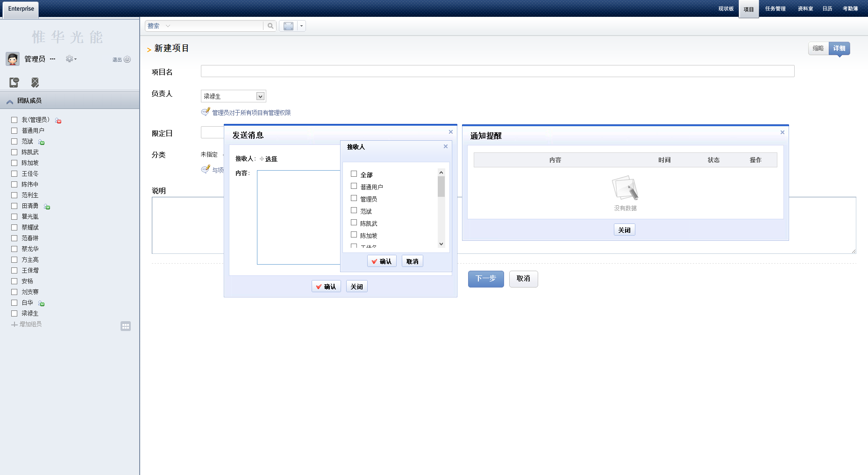The width and height of the screenshot is (868, 475).
Task: Open the 负责人 dropdown showing 梁禄生
Action: point(260,96)
